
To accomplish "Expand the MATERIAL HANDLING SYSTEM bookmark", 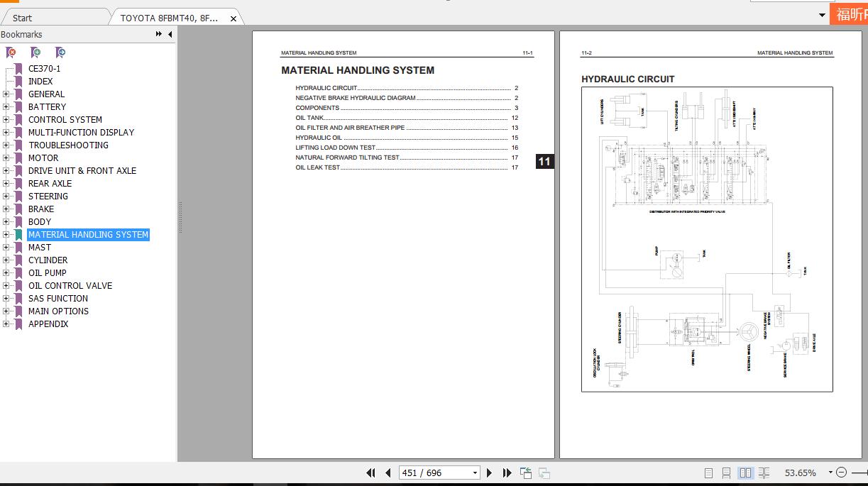I will coord(5,234).
